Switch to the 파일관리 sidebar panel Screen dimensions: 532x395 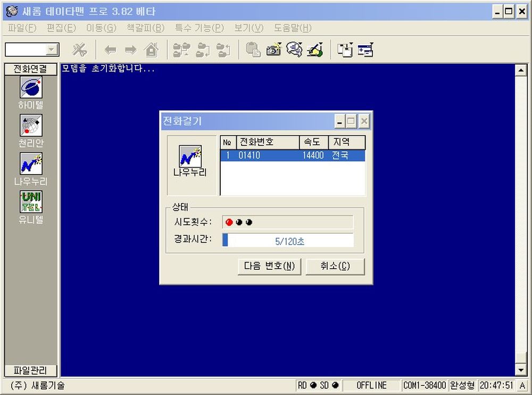click(x=30, y=370)
